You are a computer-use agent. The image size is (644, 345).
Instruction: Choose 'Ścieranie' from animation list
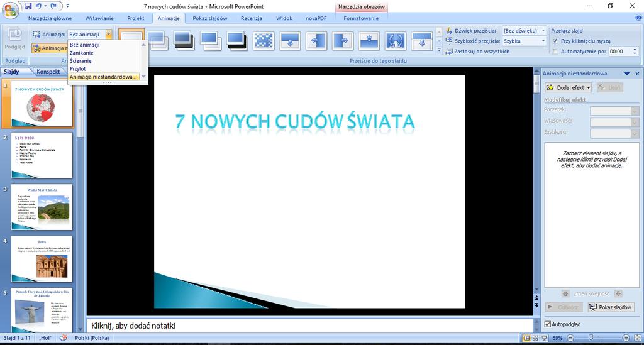tap(105, 61)
